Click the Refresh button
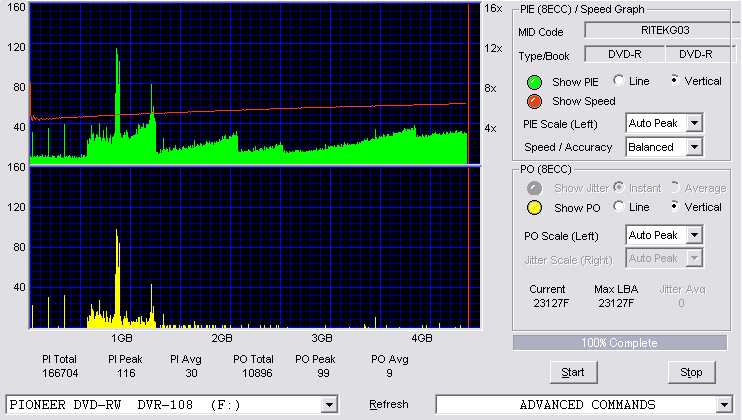The height and width of the screenshot is (420, 742). point(389,404)
